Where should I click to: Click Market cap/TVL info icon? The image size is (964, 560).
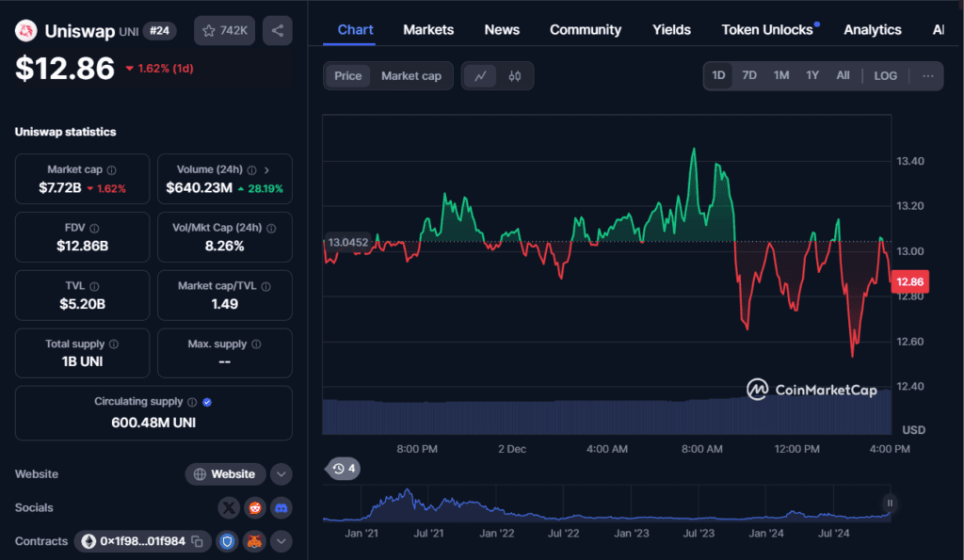(x=266, y=286)
